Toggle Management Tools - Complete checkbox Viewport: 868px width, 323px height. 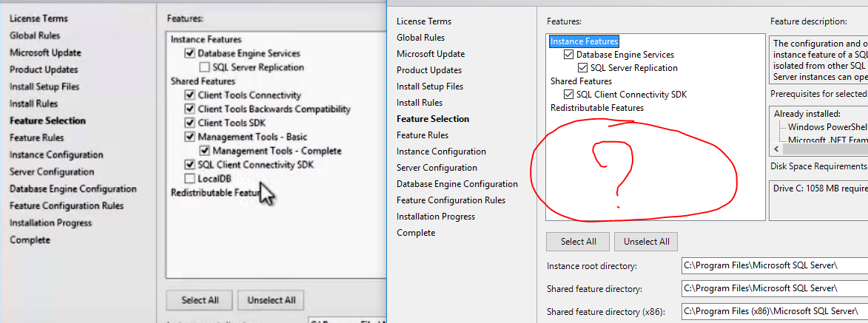point(205,151)
